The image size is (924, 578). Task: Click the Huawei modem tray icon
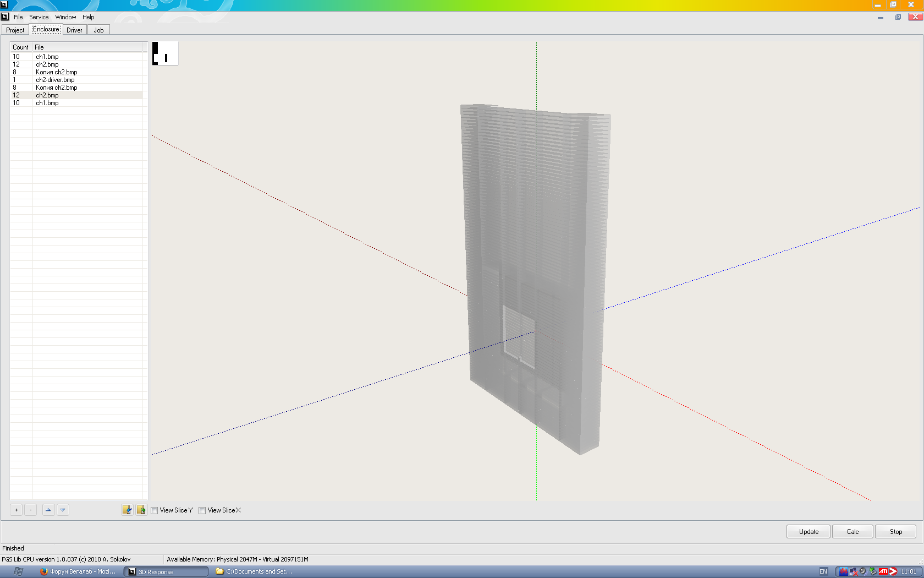coord(843,571)
